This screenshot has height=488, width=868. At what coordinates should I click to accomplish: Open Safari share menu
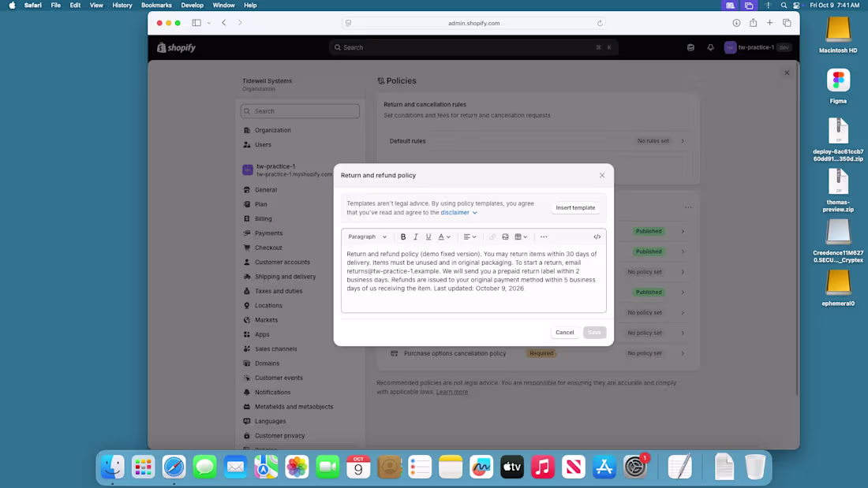click(x=753, y=23)
